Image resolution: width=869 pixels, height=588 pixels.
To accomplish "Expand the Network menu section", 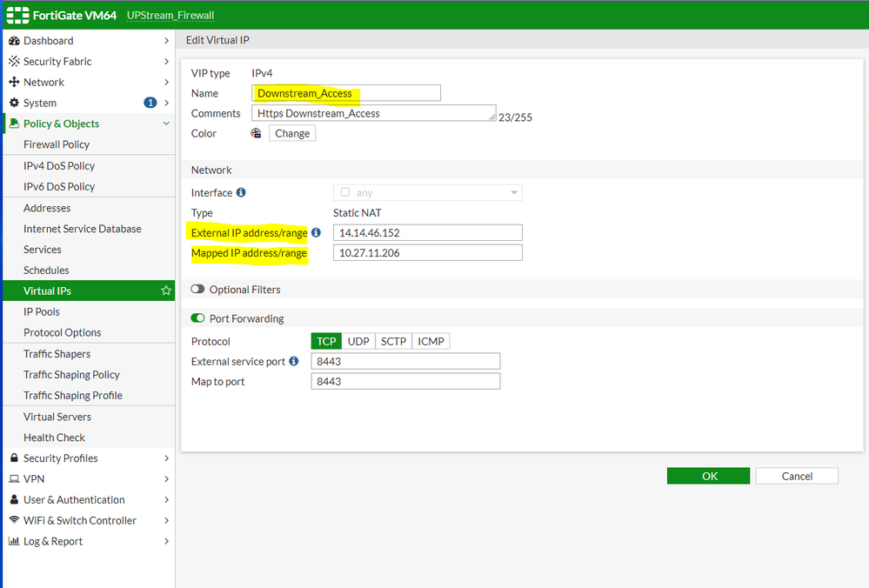I will [87, 83].
